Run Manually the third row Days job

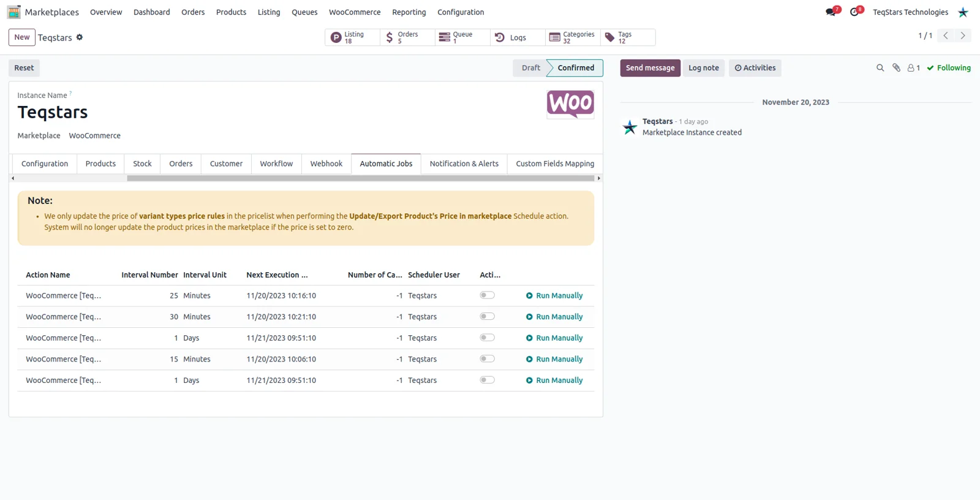pyautogui.click(x=554, y=338)
